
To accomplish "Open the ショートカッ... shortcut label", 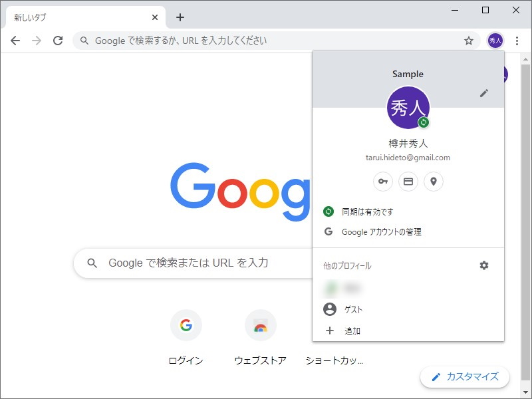I will click(x=334, y=360).
